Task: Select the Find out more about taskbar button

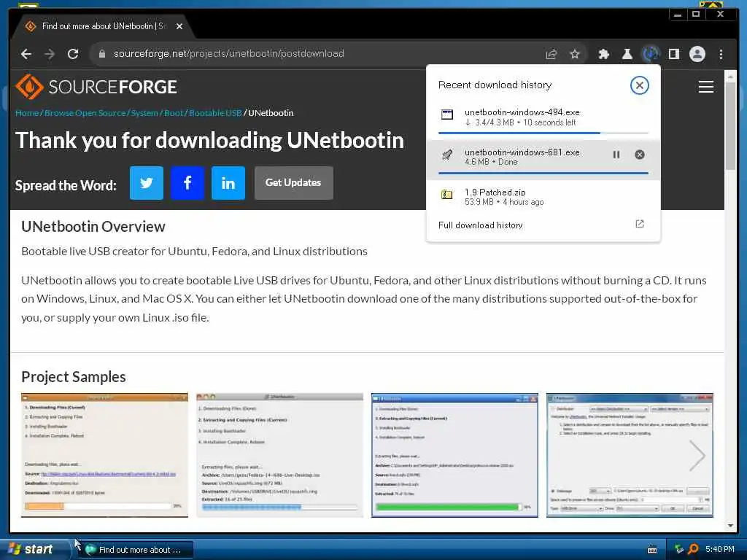Action: [134, 550]
